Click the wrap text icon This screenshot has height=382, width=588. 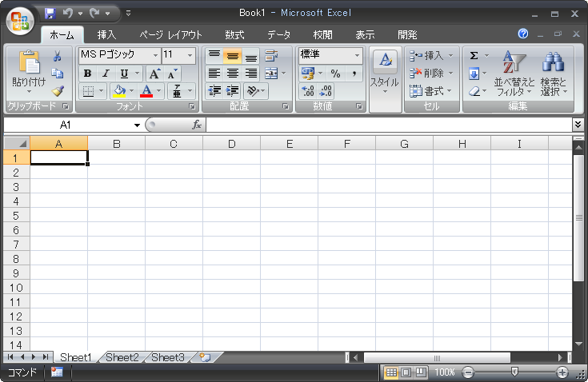point(271,56)
